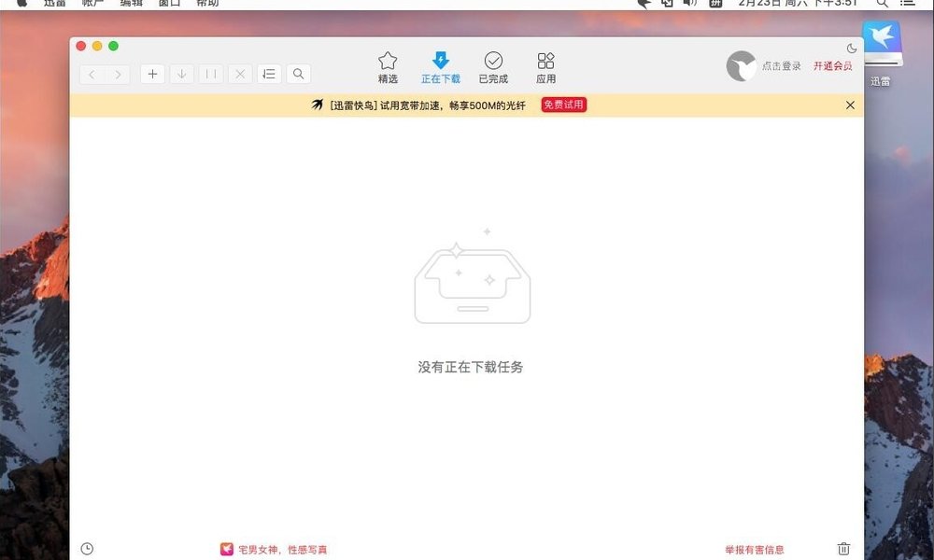Viewport: 934px width, 560px height.
Task: Open task search with magnifier icon
Action: click(x=298, y=74)
